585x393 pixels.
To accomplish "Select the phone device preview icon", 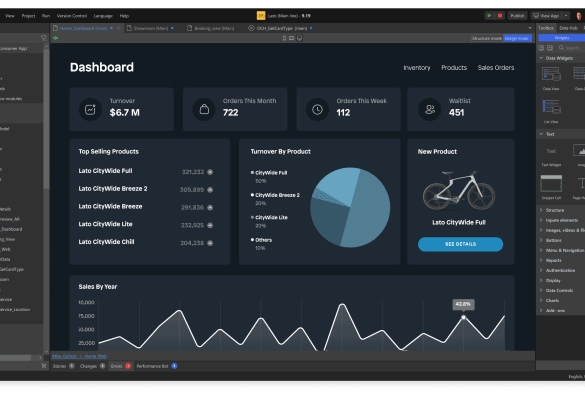I will pyautogui.click(x=284, y=38).
